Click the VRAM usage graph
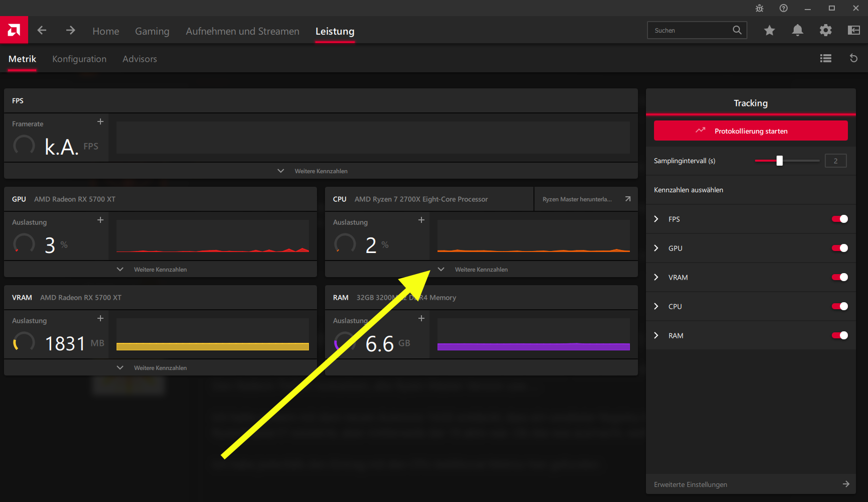This screenshot has height=502, width=868. 212,334
